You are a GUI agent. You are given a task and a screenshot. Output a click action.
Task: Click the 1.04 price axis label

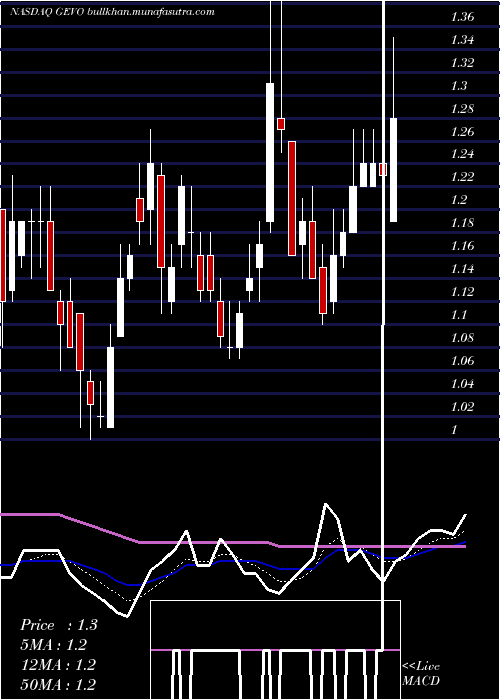(x=462, y=383)
